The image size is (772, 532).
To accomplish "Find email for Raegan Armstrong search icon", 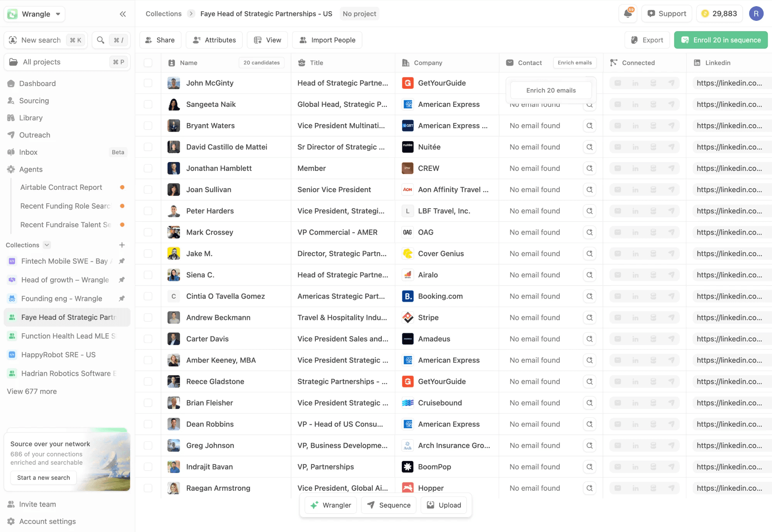I will (589, 488).
